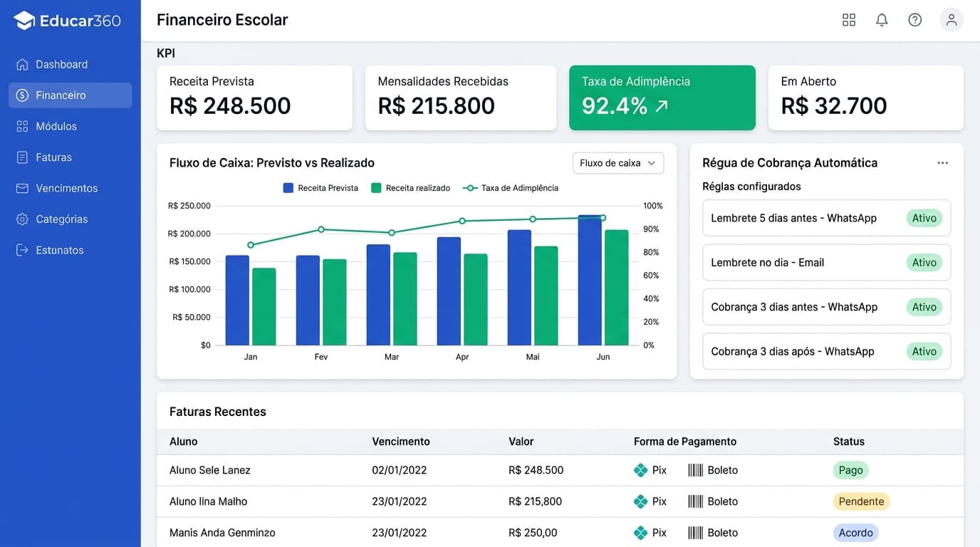Click the Faturas document icon in sidebar
The height and width of the screenshot is (547, 980).
(22, 157)
